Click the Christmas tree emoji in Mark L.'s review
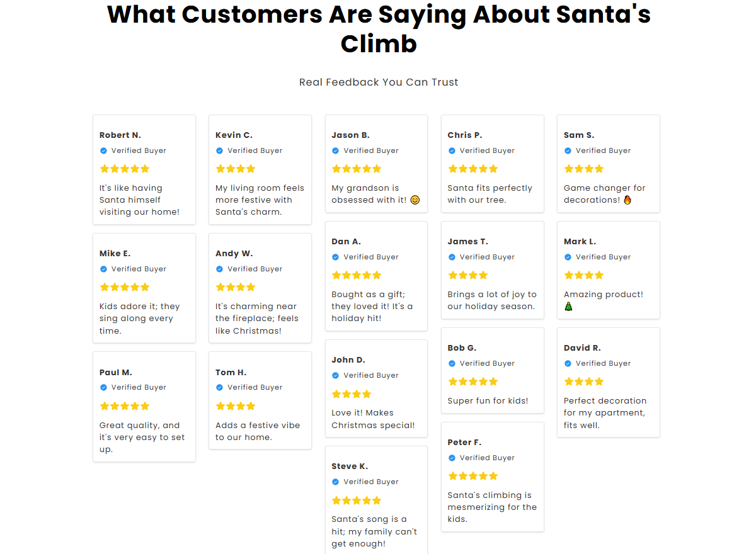756x554 pixels. [x=568, y=307]
